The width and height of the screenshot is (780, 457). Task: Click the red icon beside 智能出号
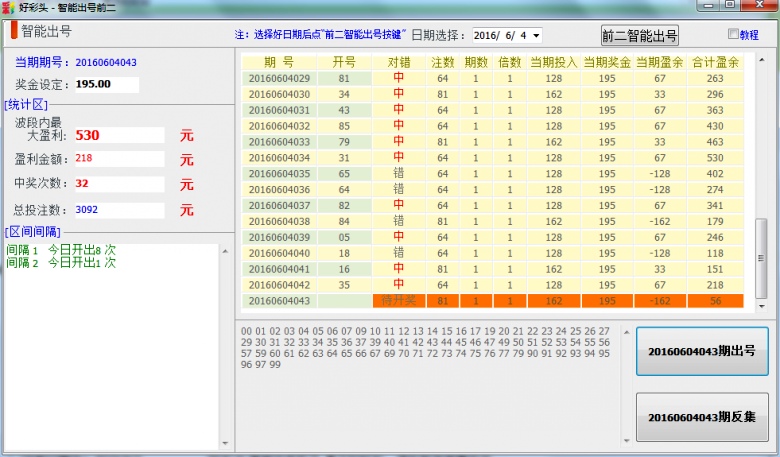[x=13, y=30]
